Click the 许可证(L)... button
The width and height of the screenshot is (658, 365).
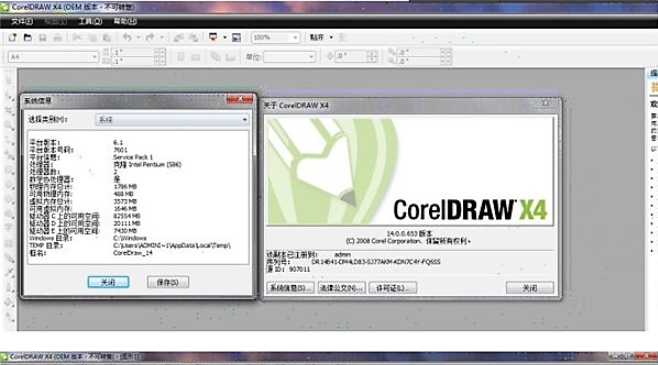pos(393,288)
